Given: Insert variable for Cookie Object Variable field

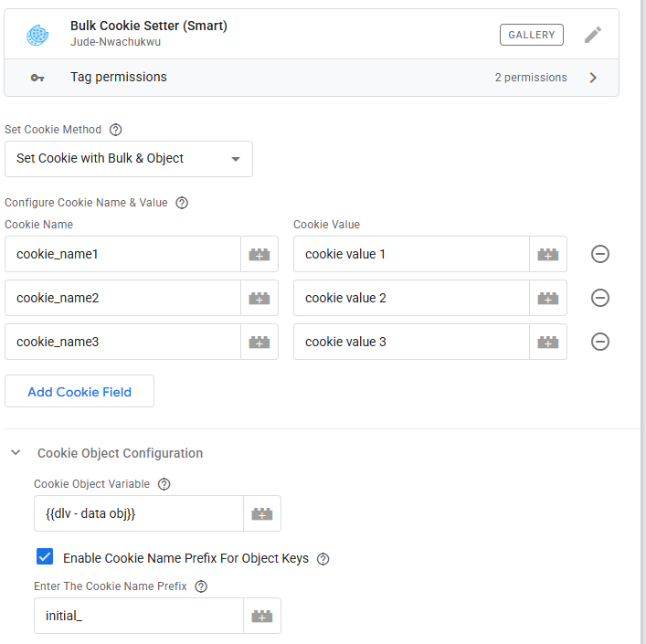Looking at the screenshot, I should pos(262,514).
